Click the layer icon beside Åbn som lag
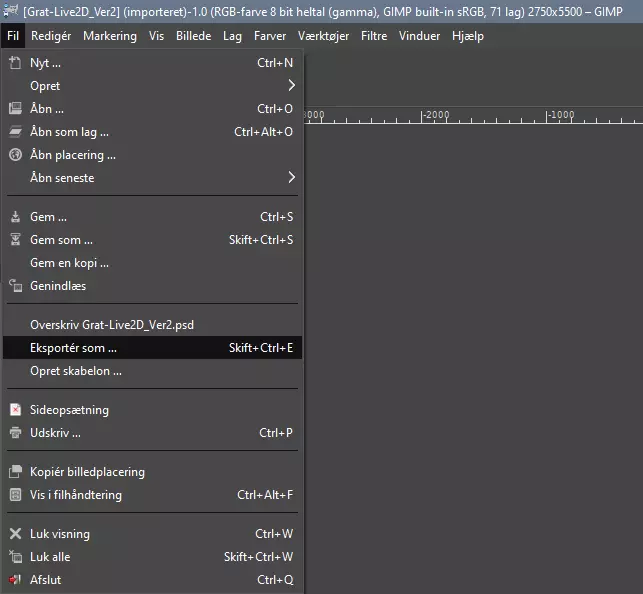643x594 pixels. tap(15, 132)
